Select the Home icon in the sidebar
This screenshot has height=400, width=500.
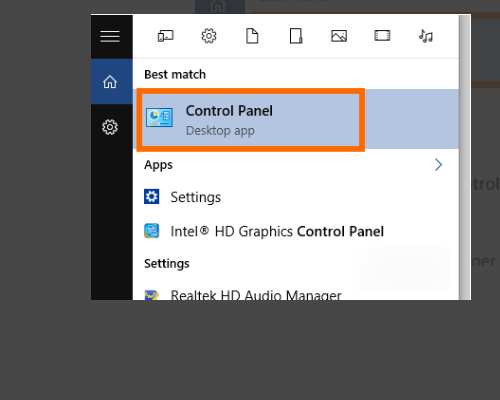tap(110, 82)
